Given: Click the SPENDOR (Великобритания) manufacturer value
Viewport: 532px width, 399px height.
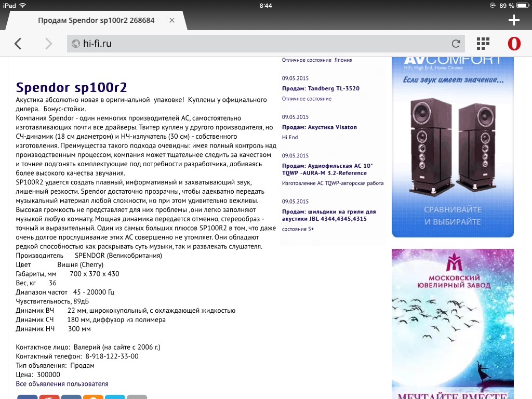Looking at the screenshot, I should click(118, 256).
